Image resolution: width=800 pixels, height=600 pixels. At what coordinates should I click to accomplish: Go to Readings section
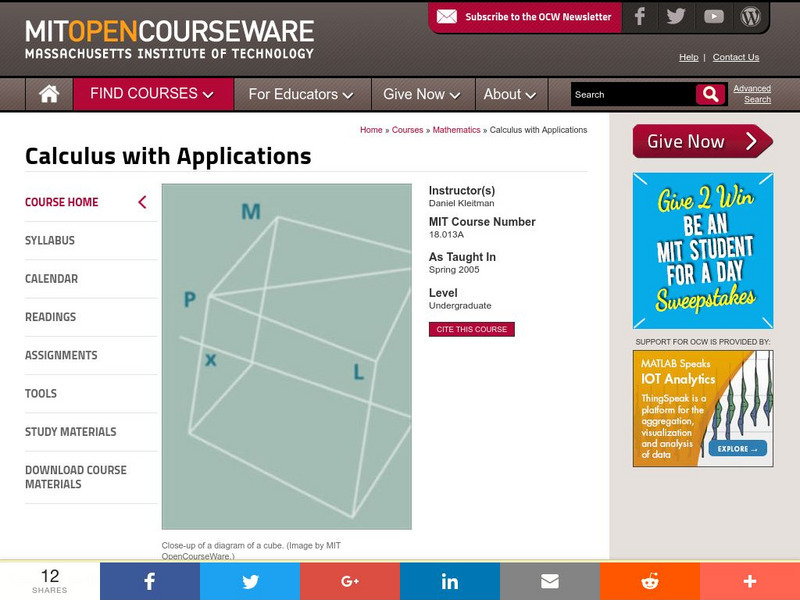pyautogui.click(x=51, y=317)
